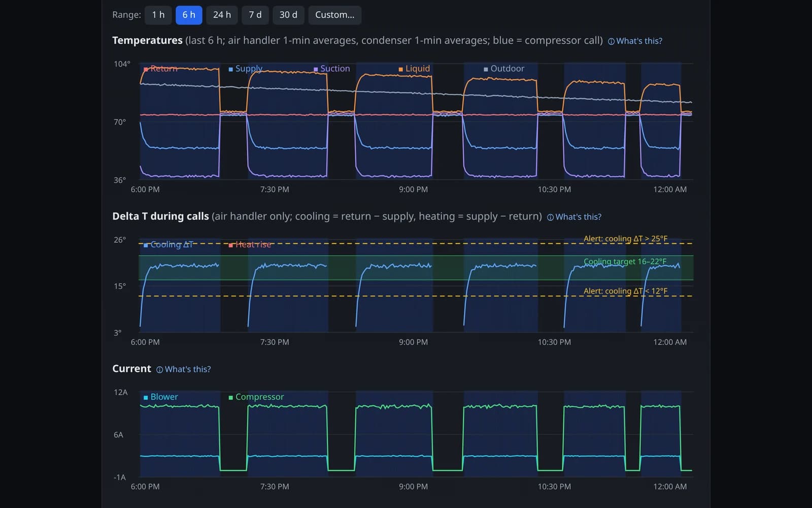Toggle the Suction series in Temperatures legend
This screenshot has height=508, width=812.
point(331,69)
